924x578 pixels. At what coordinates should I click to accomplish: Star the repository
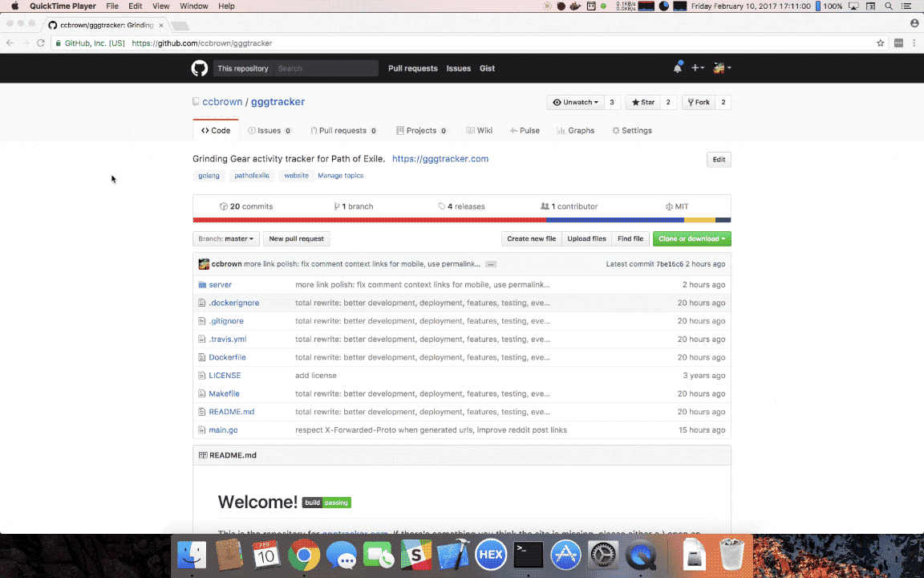click(x=643, y=102)
